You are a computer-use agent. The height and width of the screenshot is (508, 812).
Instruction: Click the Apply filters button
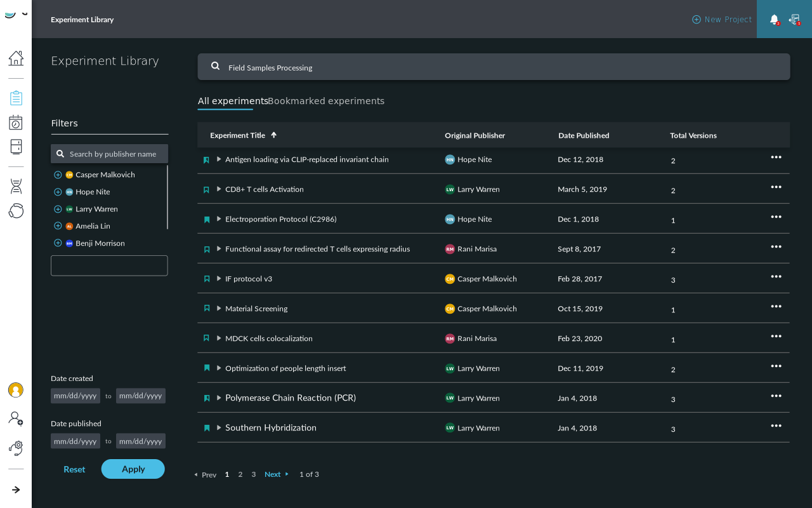click(x=133, y=469)
